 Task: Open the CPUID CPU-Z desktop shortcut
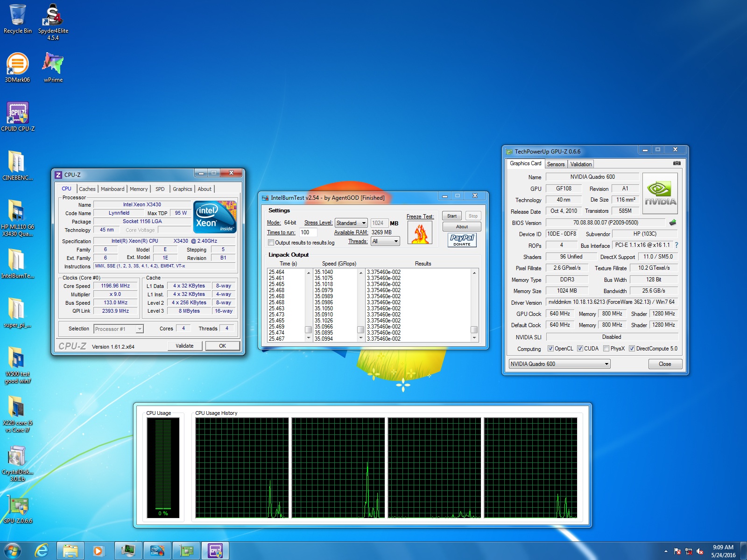(18, 117)
